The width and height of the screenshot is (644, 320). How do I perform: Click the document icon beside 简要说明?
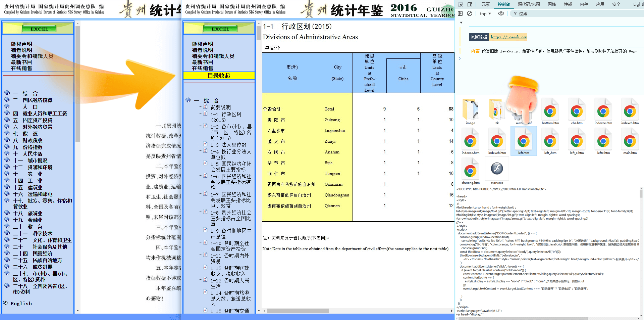[x=205, y=107]
